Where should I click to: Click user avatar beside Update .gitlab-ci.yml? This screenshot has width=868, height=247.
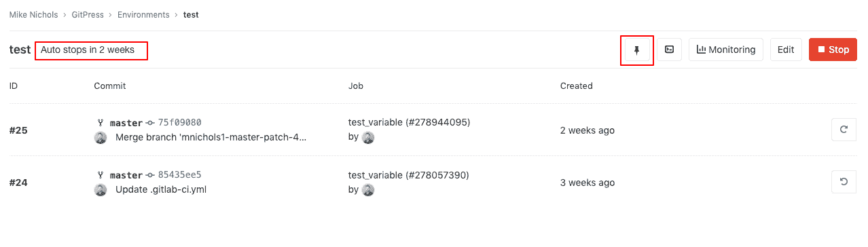(x=101, y=190)
